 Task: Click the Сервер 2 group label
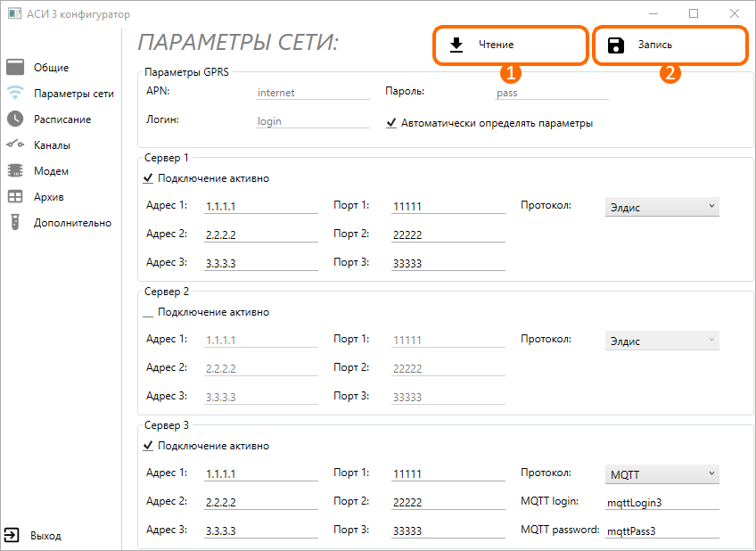tap(167, 292)
